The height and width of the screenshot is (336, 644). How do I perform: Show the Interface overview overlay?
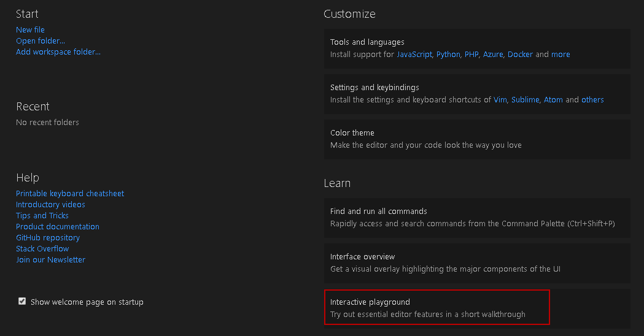(477, 262)
